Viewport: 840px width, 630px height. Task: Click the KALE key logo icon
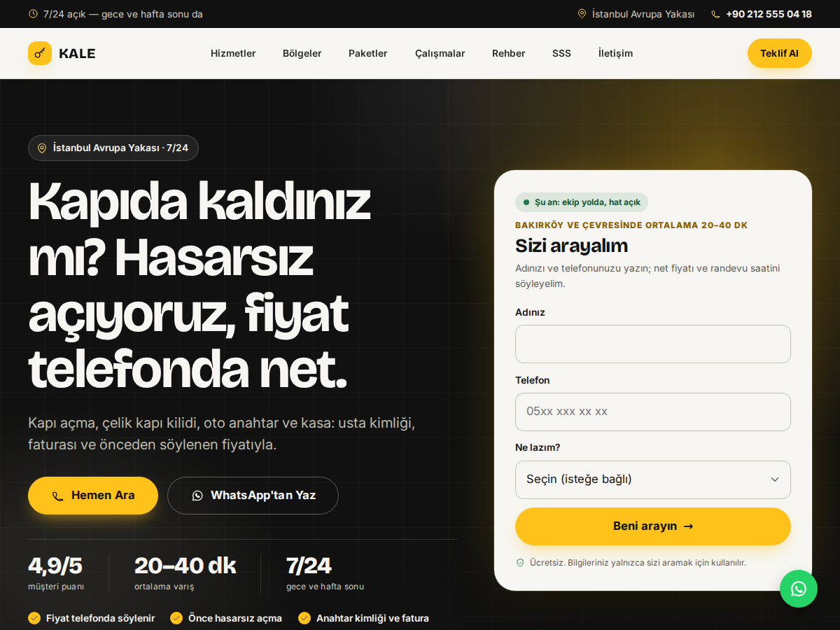(40, 53)
